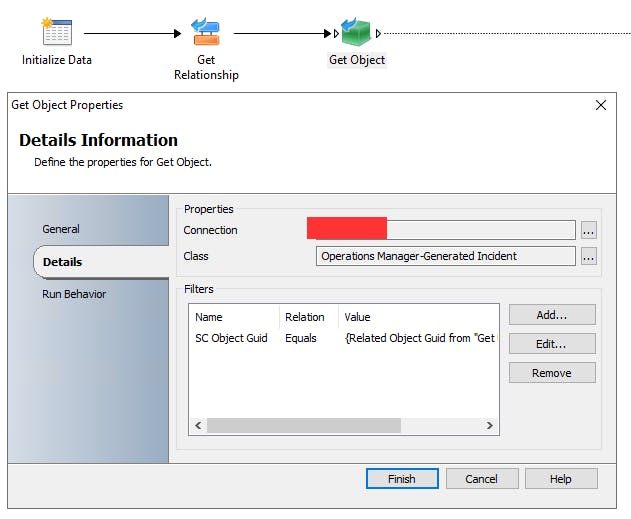Click the Get Object left link handle
The width and height of the screenshot is (631, 519).
click(336, 33)
